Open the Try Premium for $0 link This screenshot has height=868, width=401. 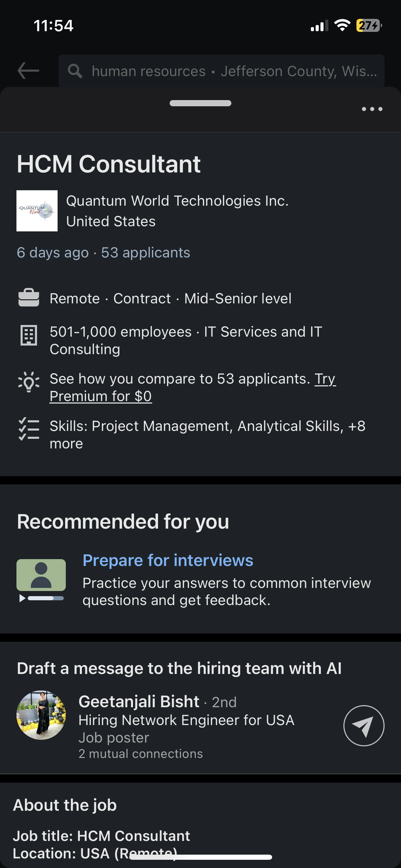pos(101,396)
